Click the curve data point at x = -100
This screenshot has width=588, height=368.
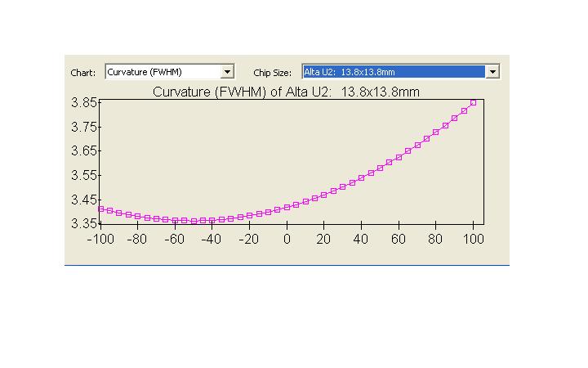coord(101,209)
